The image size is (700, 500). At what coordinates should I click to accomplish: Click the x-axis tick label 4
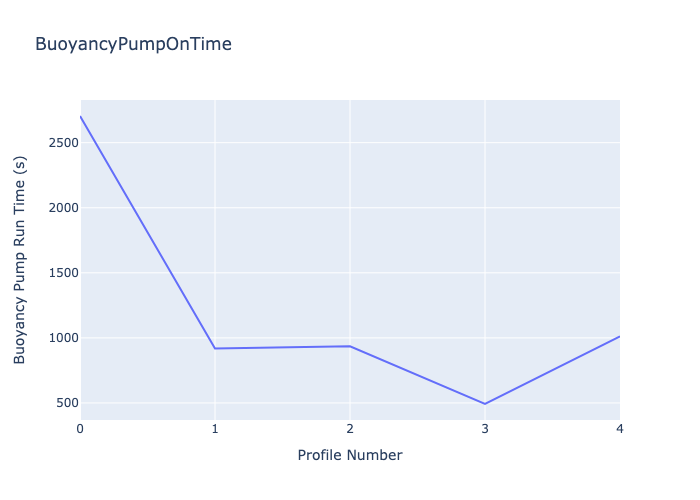[x=620, y=429]
